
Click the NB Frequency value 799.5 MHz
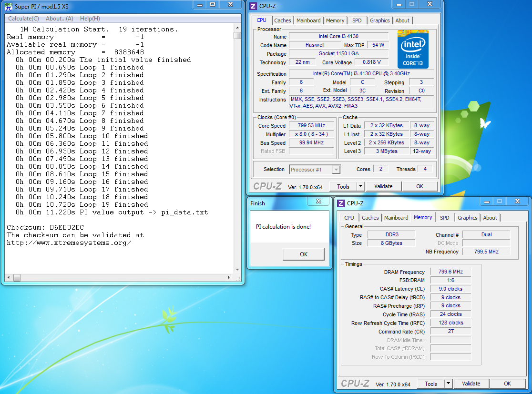point(486,252)
